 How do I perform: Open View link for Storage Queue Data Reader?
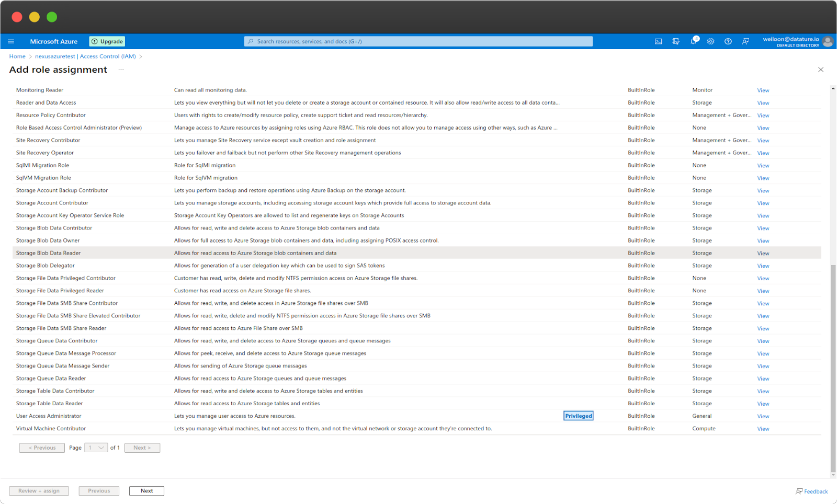(x=763, y=379)
